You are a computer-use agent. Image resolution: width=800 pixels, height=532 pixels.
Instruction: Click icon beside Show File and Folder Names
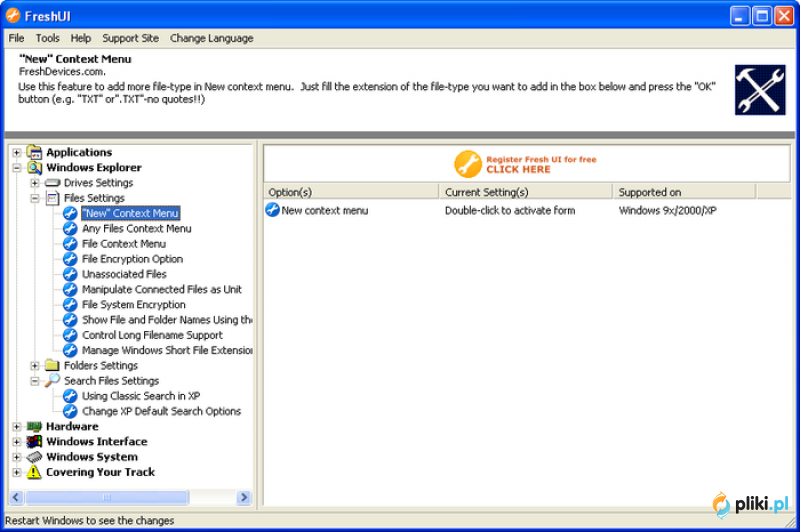[70, 320]
